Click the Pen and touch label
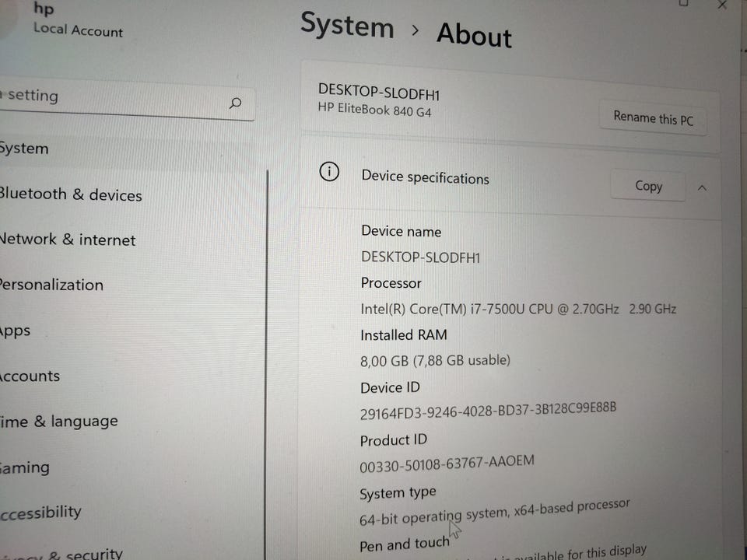This screenshot has height=560, width=747. pos(405,544)
